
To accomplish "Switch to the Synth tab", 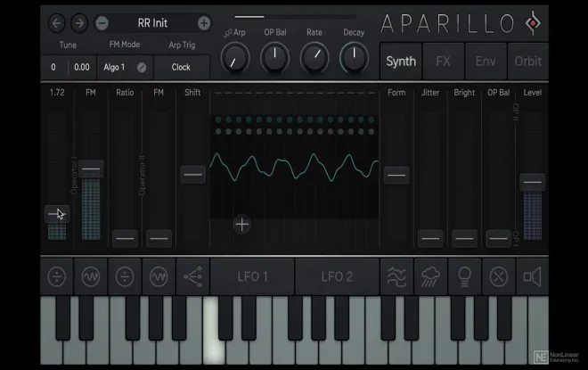I will click(401, 62).
